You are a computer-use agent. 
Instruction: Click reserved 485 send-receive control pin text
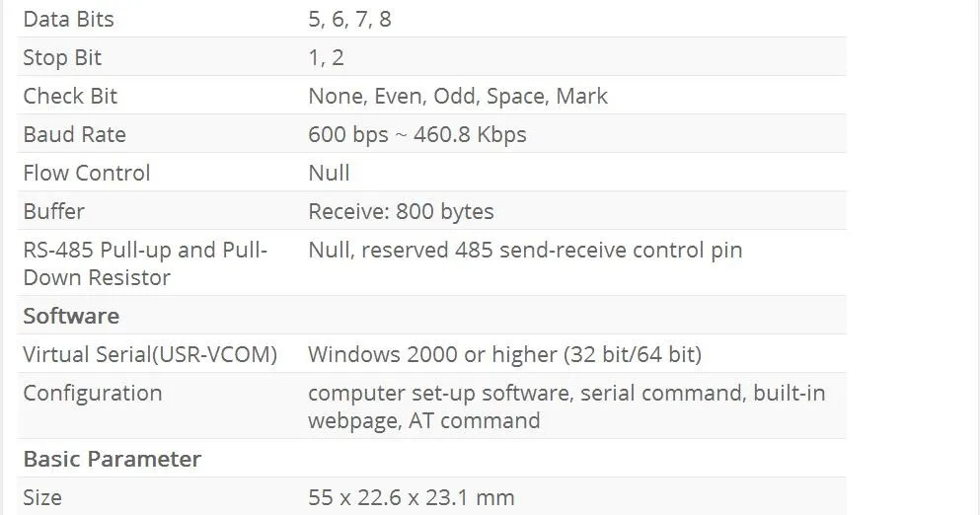[552, 250]
